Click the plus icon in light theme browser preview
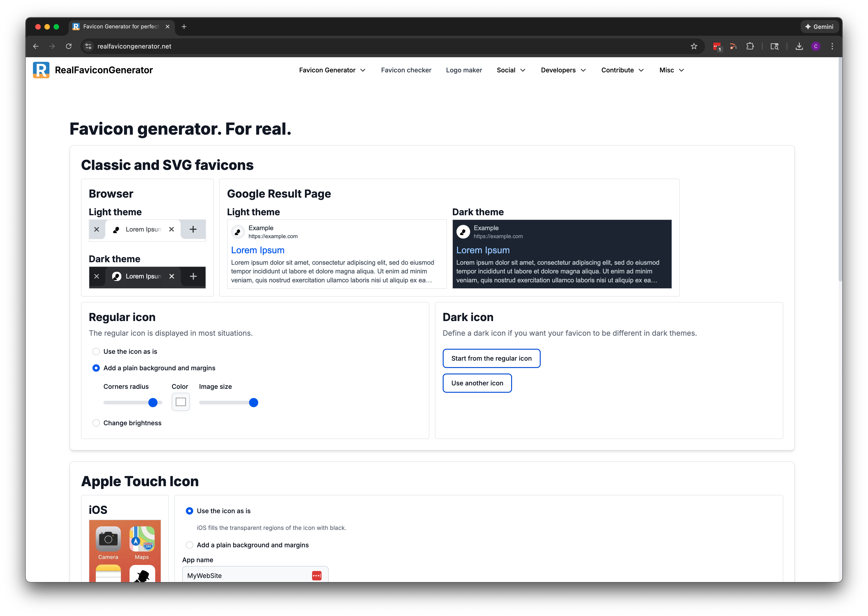Image resolution: width=868 pixels, height=616 pixels. (x=193, y=229)
